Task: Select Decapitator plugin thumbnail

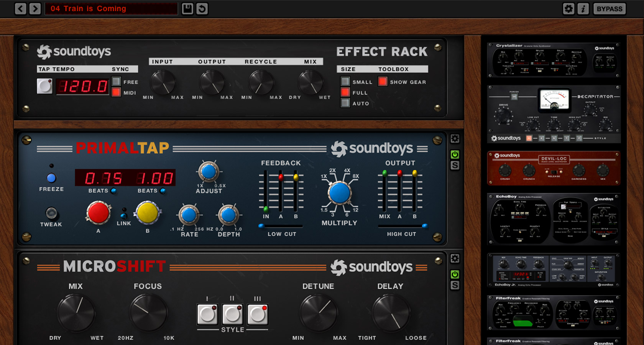Action: pyautogui.click(x=554, y=114)
